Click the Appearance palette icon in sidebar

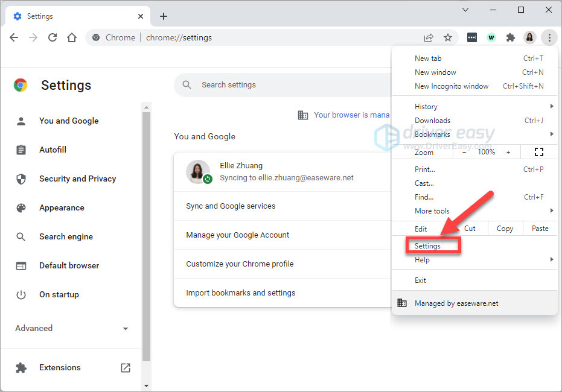(x=21, y=207)
